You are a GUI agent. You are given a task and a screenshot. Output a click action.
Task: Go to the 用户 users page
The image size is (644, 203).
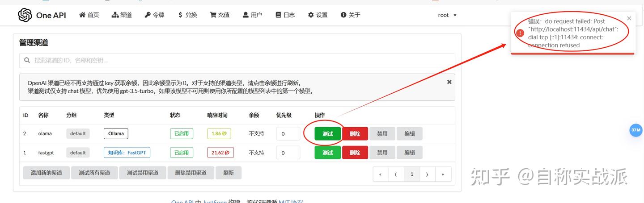(x=252, y=15)
